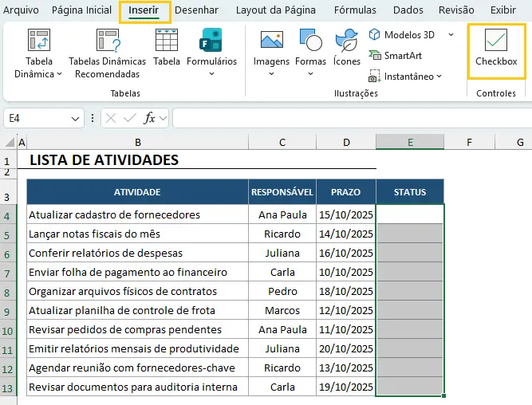The height and width of the screenshot is (405, 532).
Task: Expand the Modelos 3D dropdown arrow
Action: 451,35
